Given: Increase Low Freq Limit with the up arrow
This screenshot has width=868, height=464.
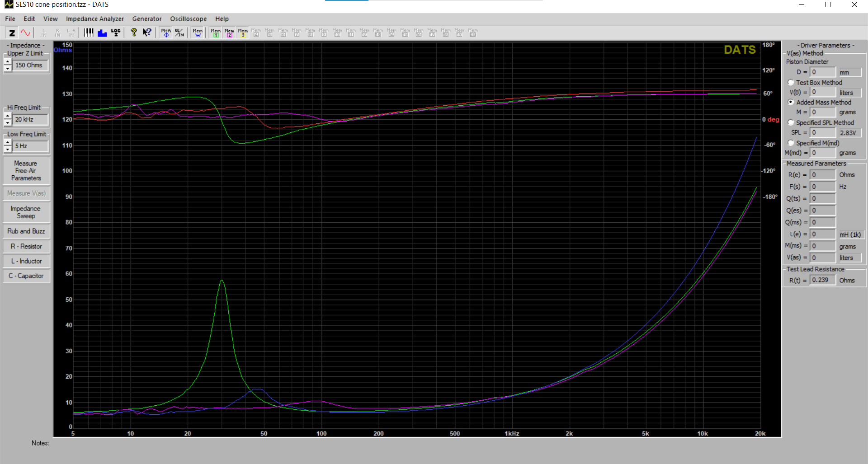Looking at the screenshot, I should click(x=8, y=143).
